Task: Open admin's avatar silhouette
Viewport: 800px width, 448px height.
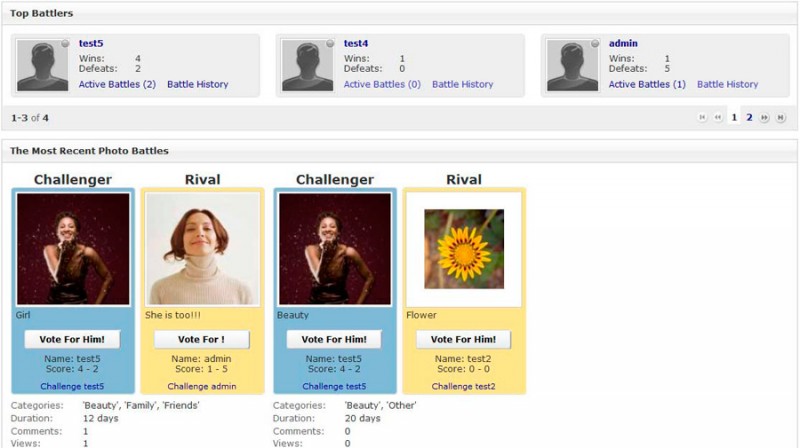Action: 572,65
